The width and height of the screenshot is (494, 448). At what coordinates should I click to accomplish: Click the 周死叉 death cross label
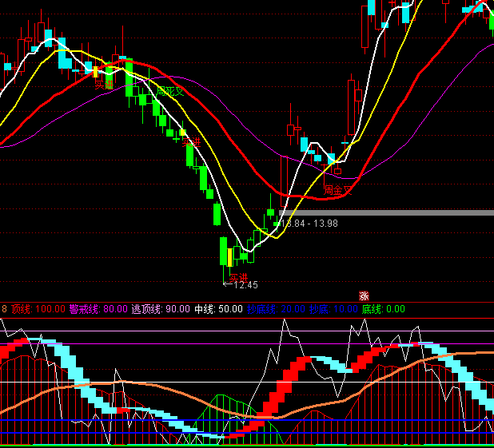pos(169,91)
